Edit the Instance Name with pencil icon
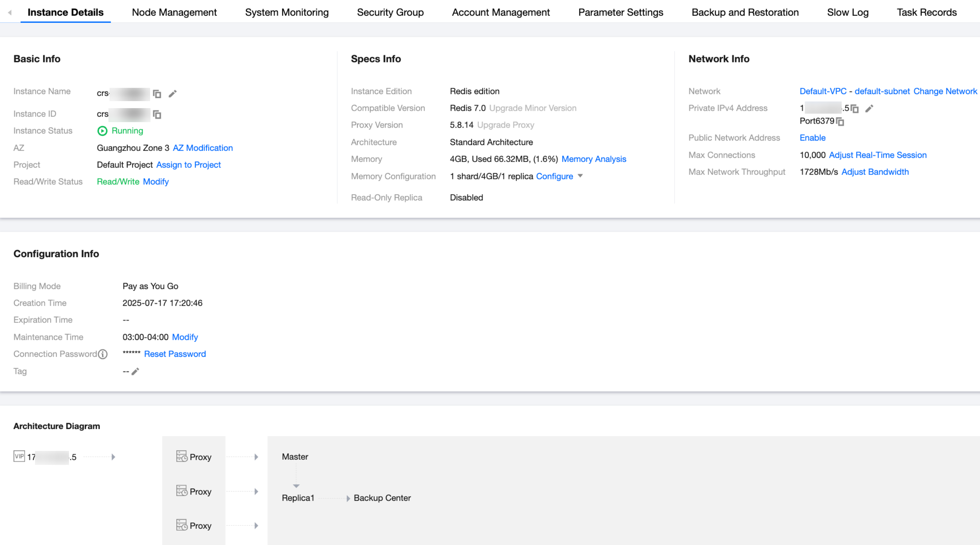The height and width of the screenshot is (545, 980). (172, 94)
